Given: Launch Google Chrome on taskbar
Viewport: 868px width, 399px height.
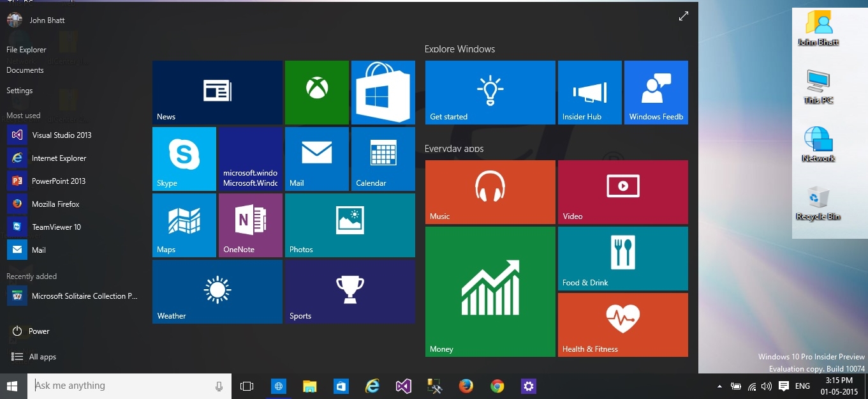Looking at the screenshot, I should 497,386.
